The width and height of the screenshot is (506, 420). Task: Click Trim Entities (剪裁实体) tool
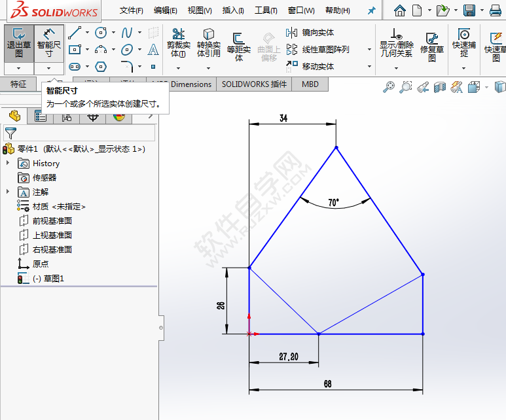click(179, 43)
